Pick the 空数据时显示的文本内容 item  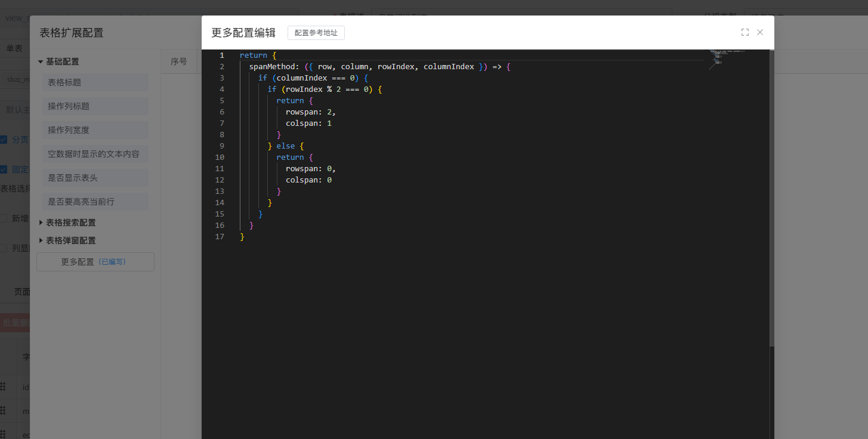[95, 154]
